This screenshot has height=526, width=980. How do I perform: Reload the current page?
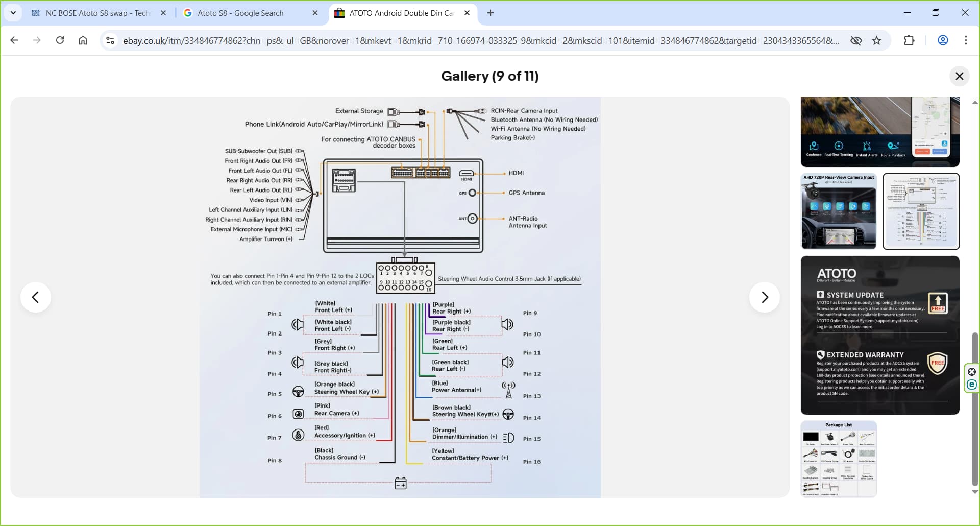[x=60, y=40]
